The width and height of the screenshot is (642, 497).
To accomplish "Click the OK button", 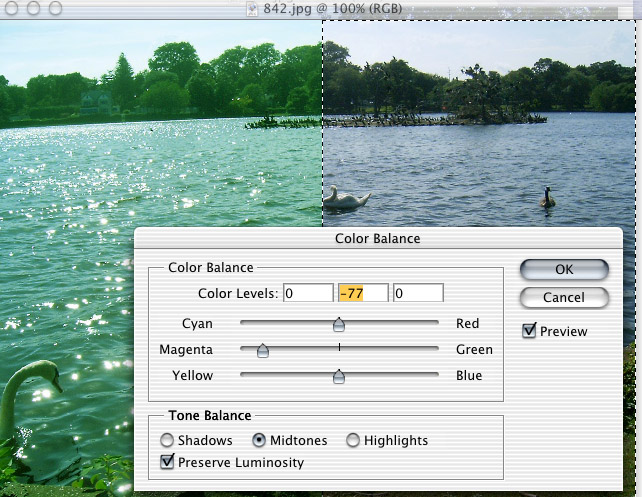I will (x=564, y=270).
